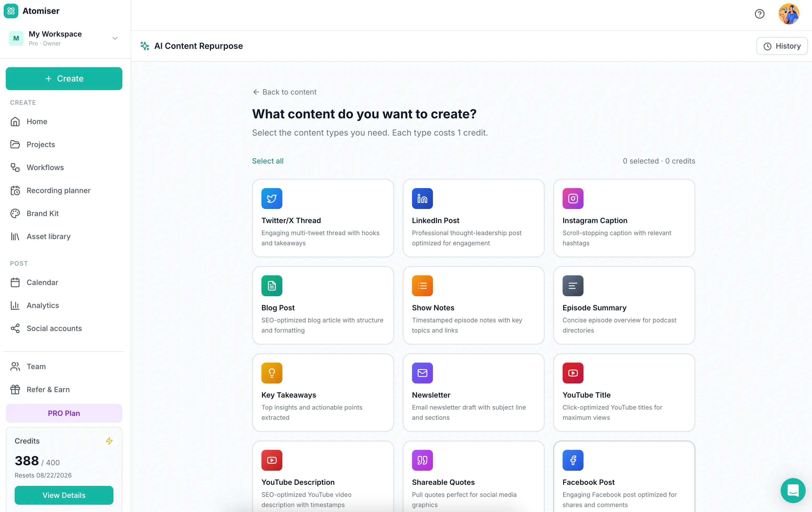
Task: Click the Facebook Post icon
Action: [573, 460]
